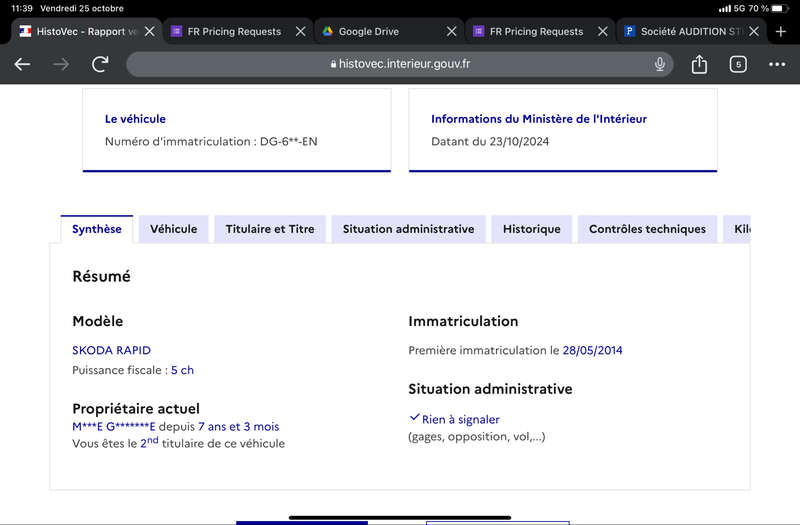This screenshot has width=800, height=525.
Task: Open the Situation administrative tab
Action: (408, 229)
